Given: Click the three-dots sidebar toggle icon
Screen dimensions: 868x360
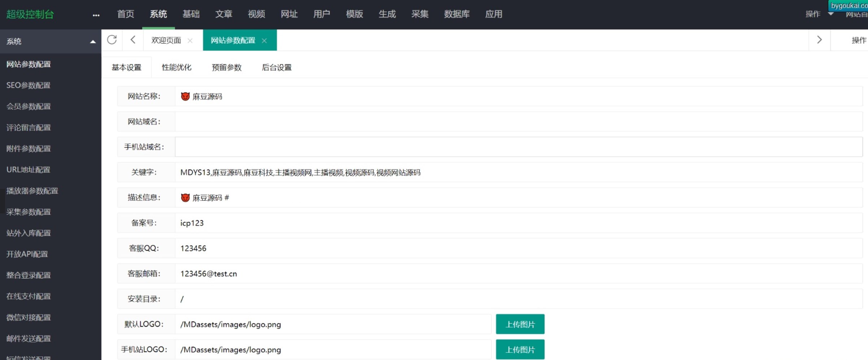Looking at the screenshot, I should [x=96, y=15].
